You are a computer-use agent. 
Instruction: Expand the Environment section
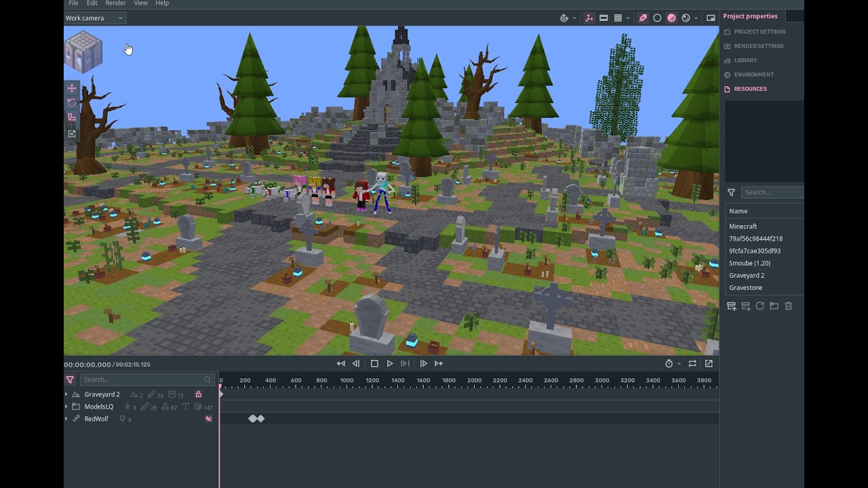coord(753,75)
